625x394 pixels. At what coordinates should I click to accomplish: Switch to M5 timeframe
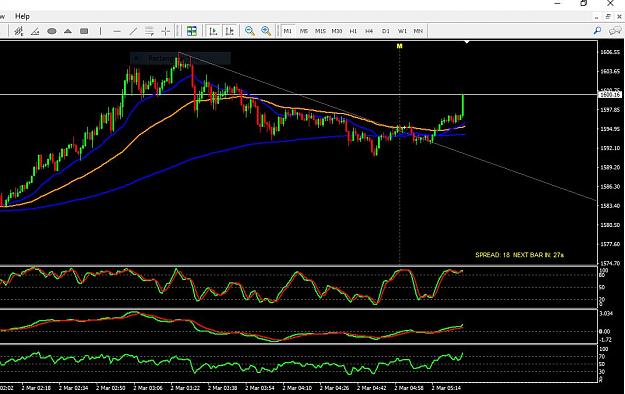[x=304, y=31]
